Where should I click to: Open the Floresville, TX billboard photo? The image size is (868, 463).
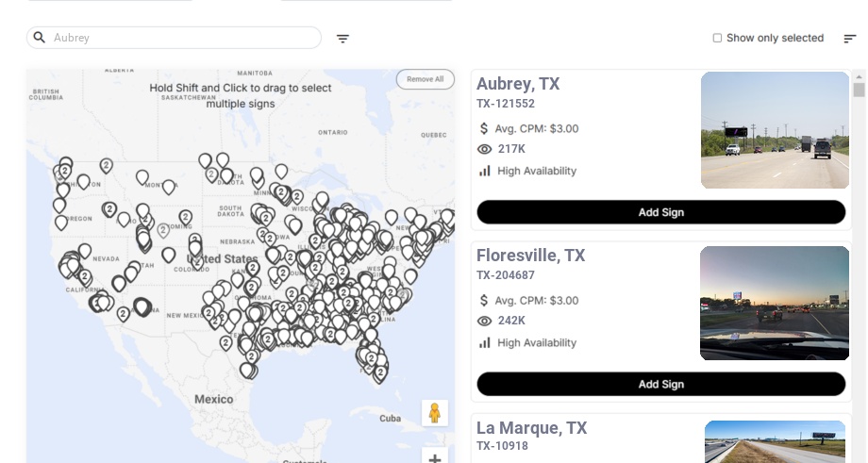pyautogui.click(x=775, y=303)
